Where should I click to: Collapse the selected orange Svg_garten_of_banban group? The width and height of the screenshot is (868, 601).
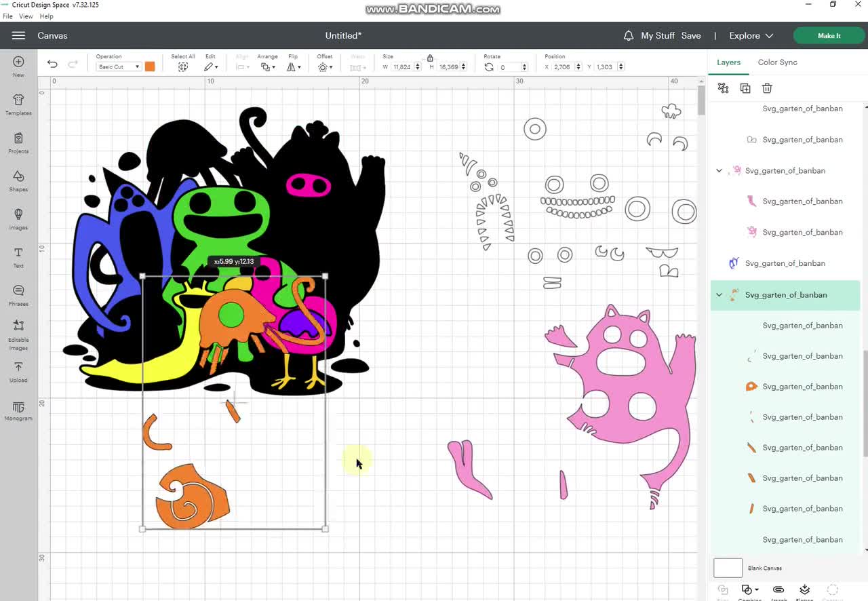[x=719, y=295]
